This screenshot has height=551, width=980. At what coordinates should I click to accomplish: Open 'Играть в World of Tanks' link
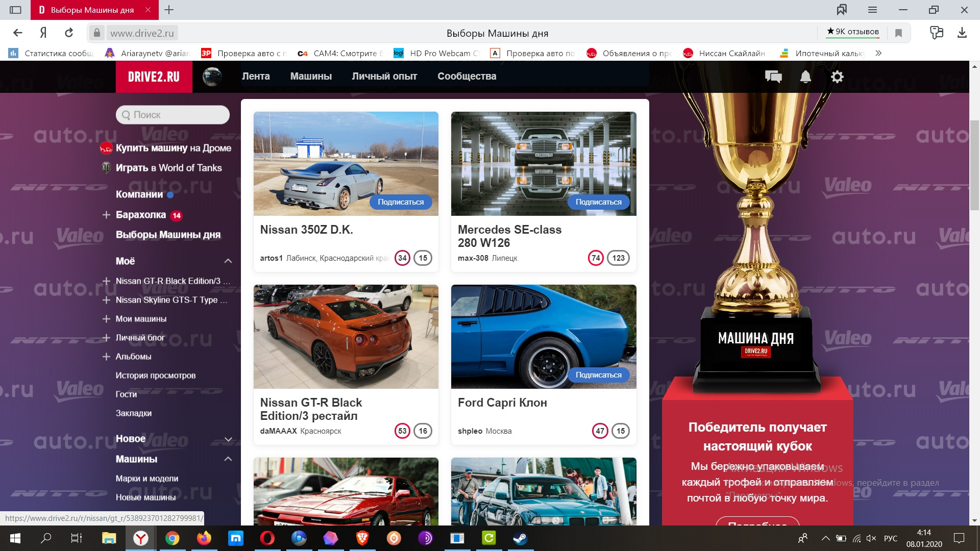point(169,168)
